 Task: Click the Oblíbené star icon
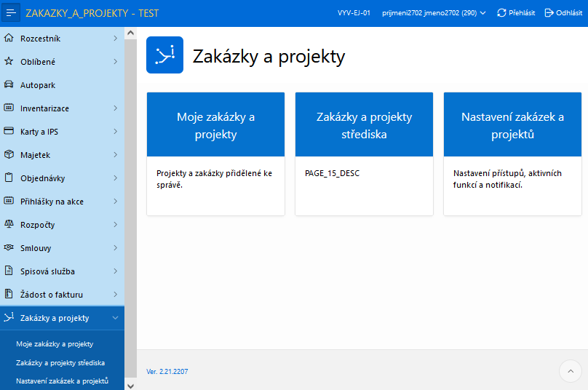click(9, 62)
